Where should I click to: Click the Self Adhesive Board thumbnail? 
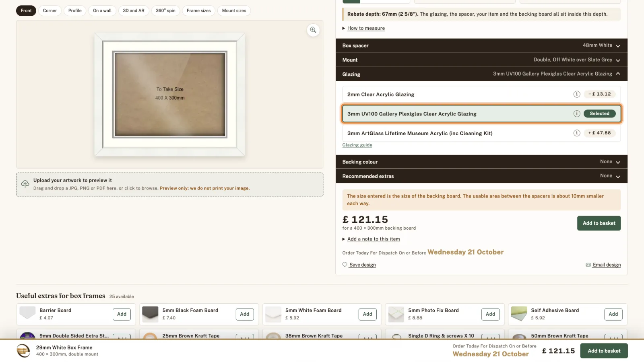click(519, 314)
